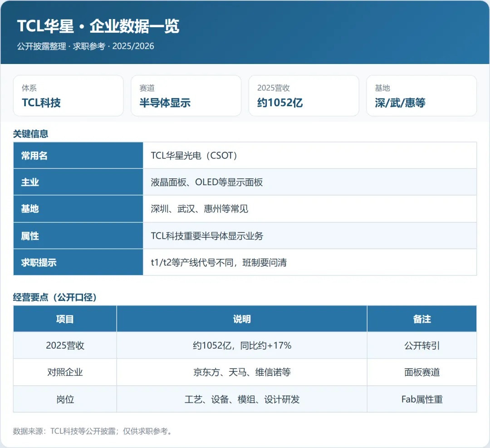Click the '2025营收' table cell
The height and width of the screenshot is (448, 490).
[x=65, y=345]
